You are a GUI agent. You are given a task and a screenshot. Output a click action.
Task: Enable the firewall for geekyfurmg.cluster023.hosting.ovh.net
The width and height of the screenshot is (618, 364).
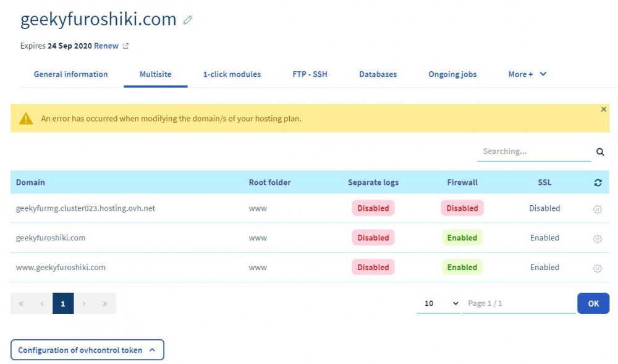coord(462,208)
